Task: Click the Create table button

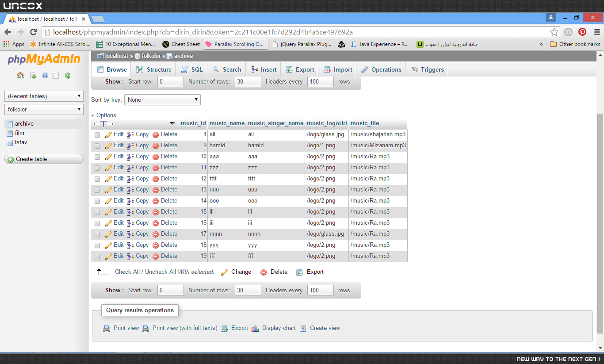Action: [x=44, y=159]
